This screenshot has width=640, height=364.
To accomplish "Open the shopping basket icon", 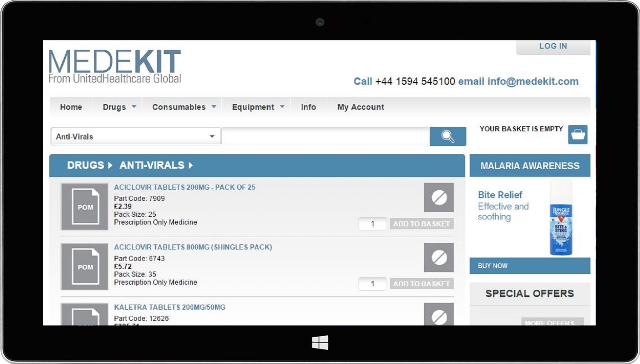I will coord(578,135).
